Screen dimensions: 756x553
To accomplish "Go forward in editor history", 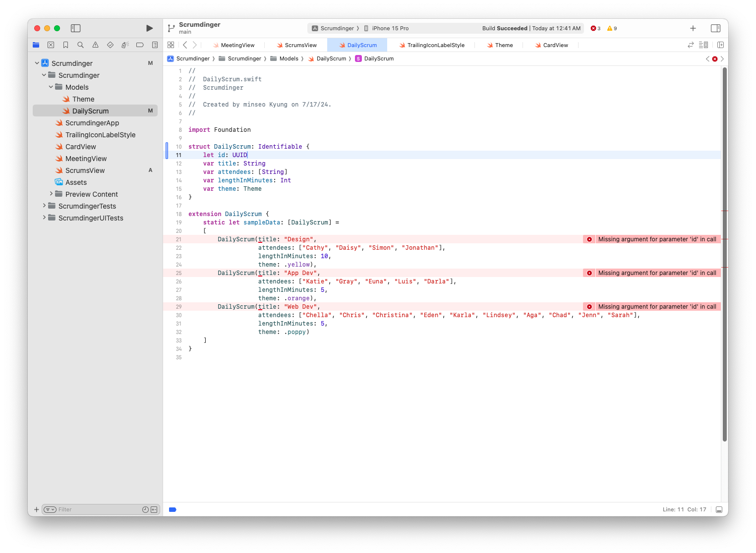I will coord(195,45).
